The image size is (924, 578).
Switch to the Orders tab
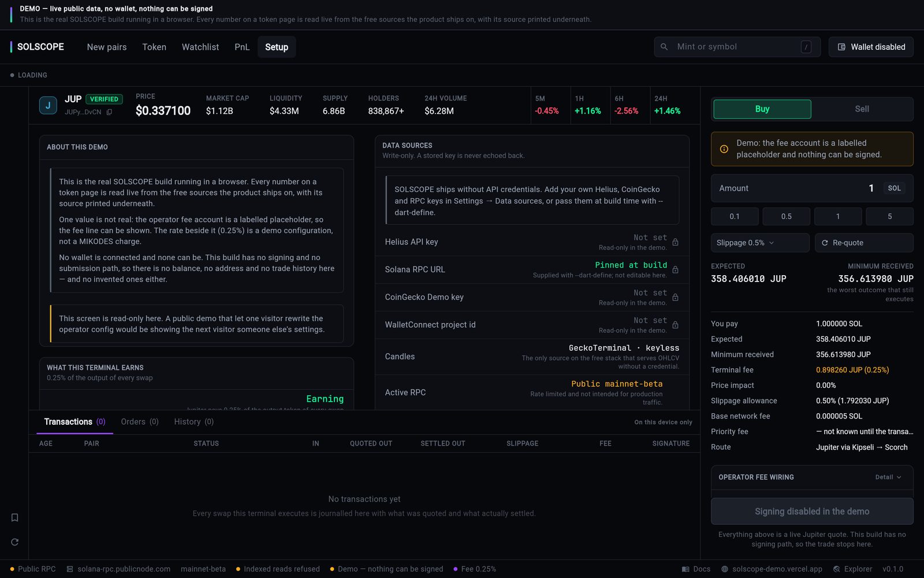click(140, 422)
